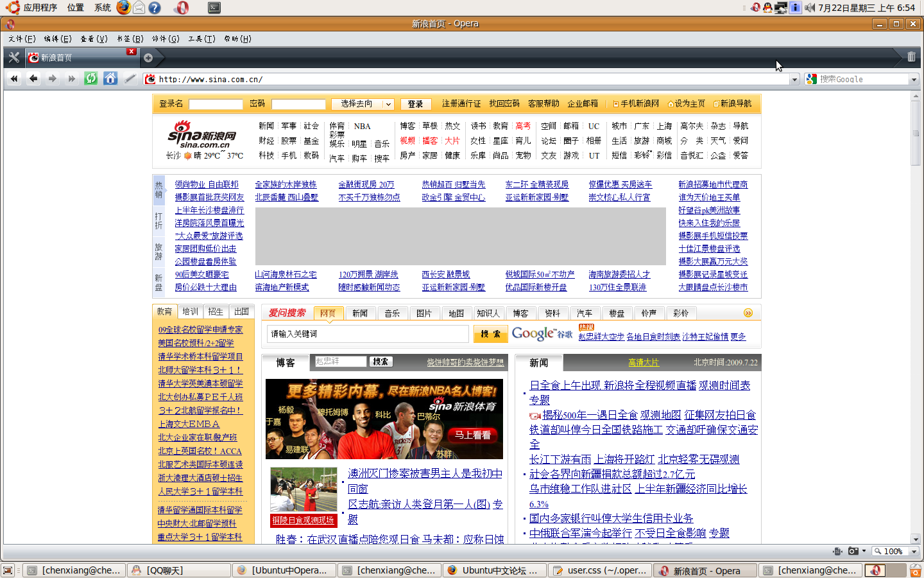Click the 马上看看 banner button

[472, 435]
